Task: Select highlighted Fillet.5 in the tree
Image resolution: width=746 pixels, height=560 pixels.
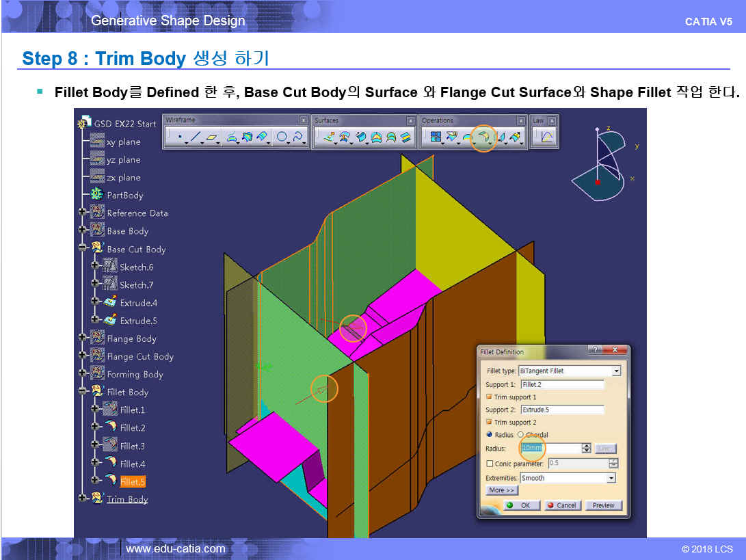Action: coord(133,481)
